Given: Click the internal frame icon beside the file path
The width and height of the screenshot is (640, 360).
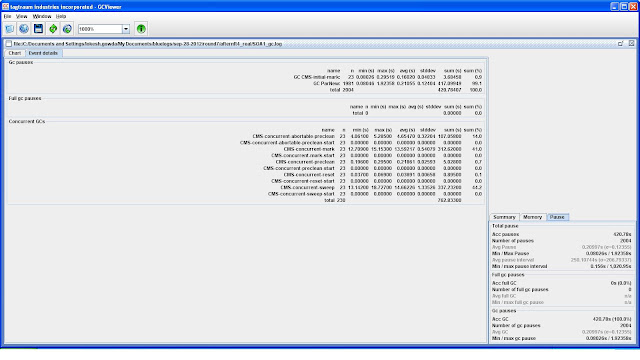Looking at the screenshot, I should [x=9, y=44].
